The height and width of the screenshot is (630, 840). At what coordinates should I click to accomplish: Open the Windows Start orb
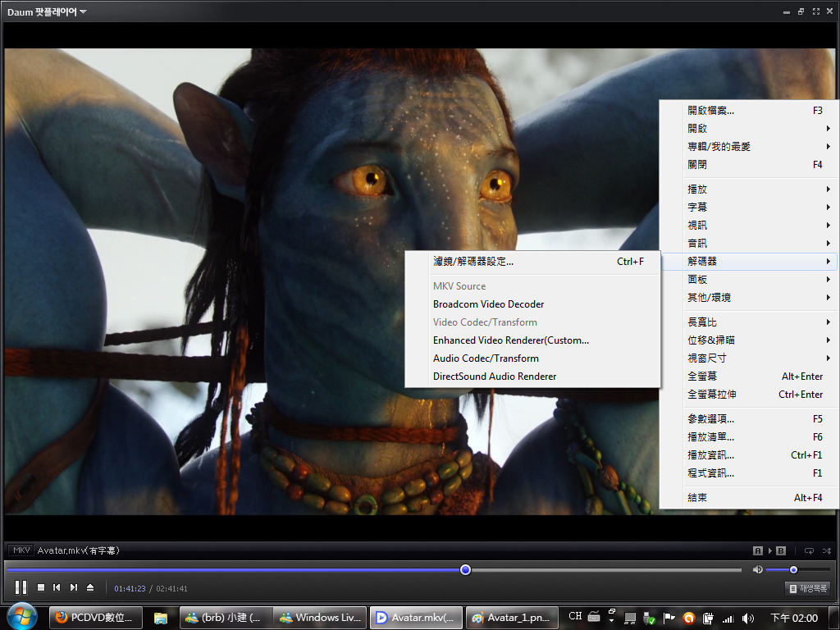tap(21, 616)
